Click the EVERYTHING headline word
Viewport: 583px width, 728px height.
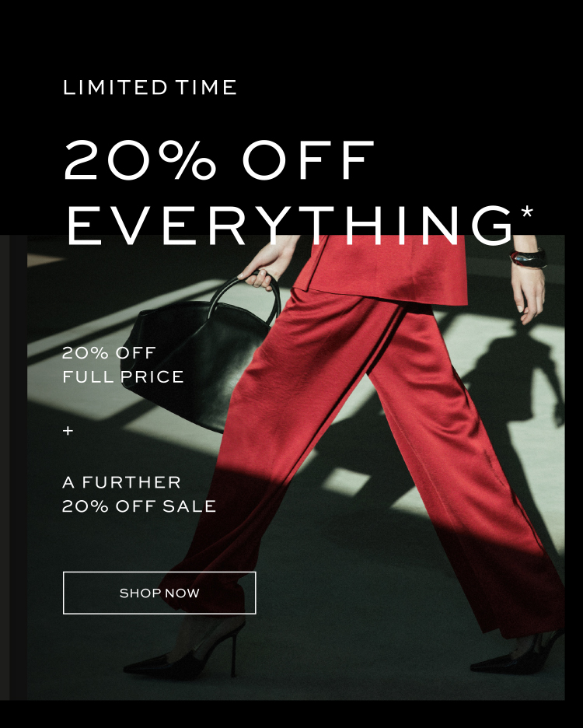click(x=290, y=226)
